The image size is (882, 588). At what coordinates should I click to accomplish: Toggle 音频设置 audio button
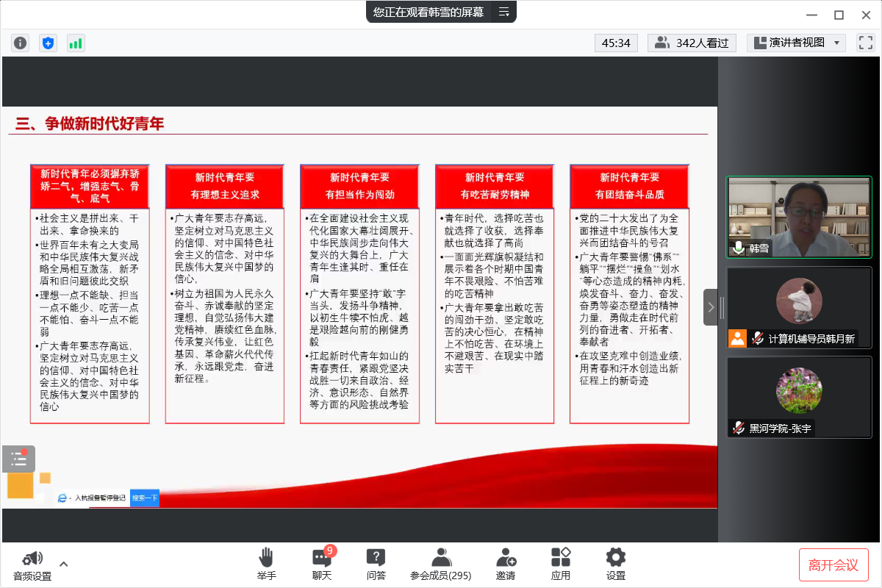[32, 564]
